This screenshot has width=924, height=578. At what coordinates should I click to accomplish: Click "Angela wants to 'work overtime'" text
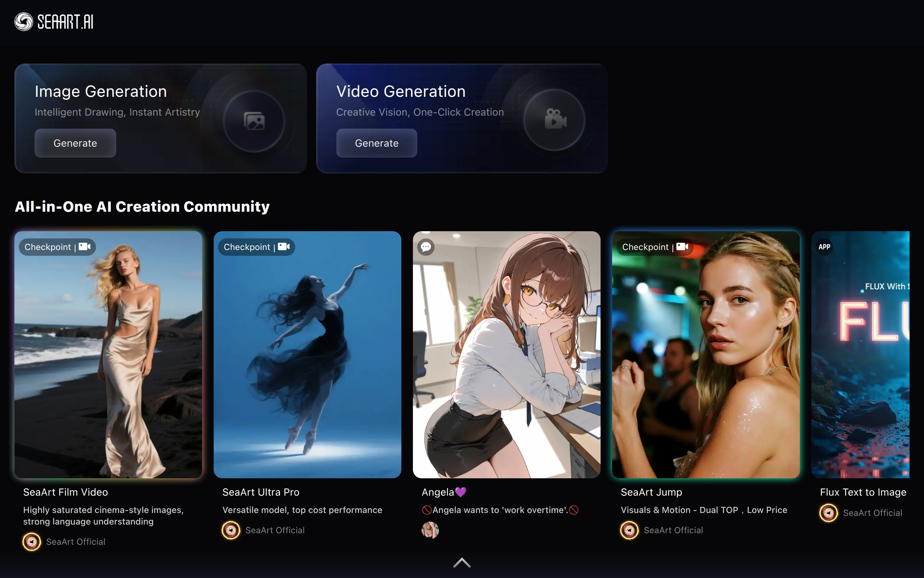pyautogui.click(x=500, y=510)
